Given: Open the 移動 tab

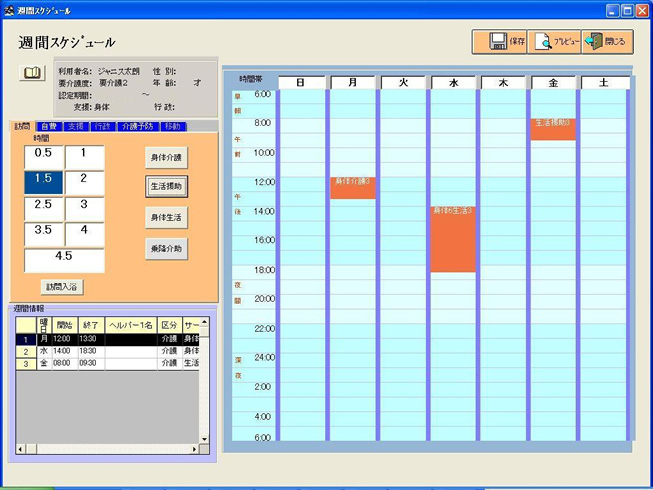Looking at the screenshot, I should pyautogui.click(x=171, y=126).
